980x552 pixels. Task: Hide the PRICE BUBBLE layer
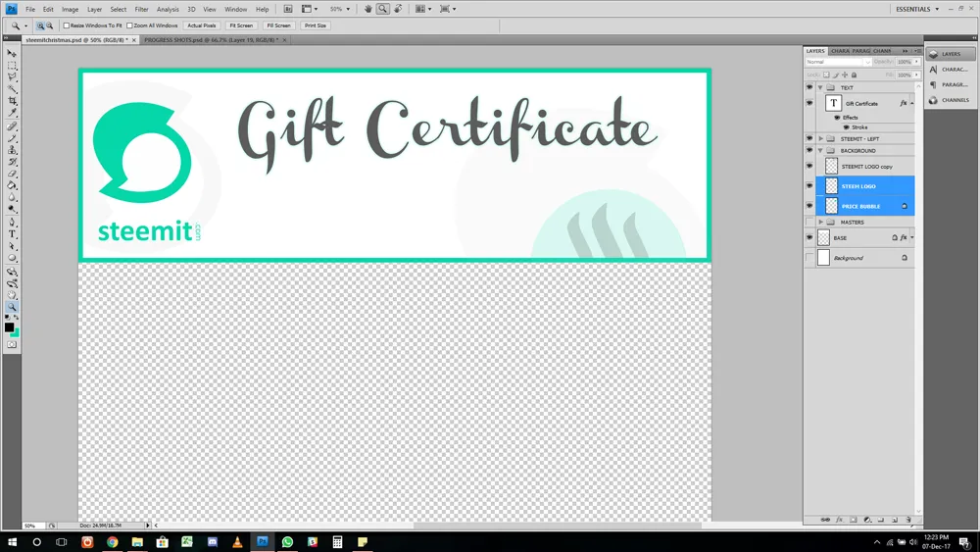809,206
